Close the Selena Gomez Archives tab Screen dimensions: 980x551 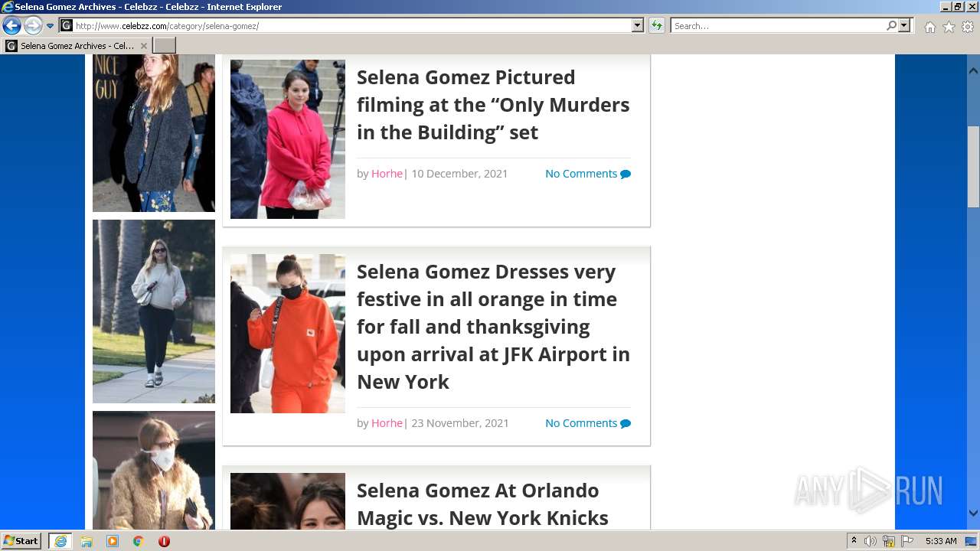click(x=143, y=46)
